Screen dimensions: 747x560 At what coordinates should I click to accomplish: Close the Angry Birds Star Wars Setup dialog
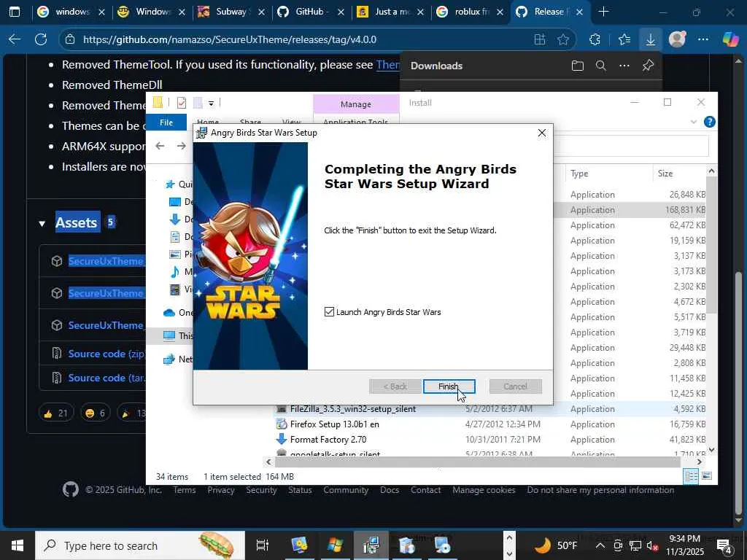point(542,133)
